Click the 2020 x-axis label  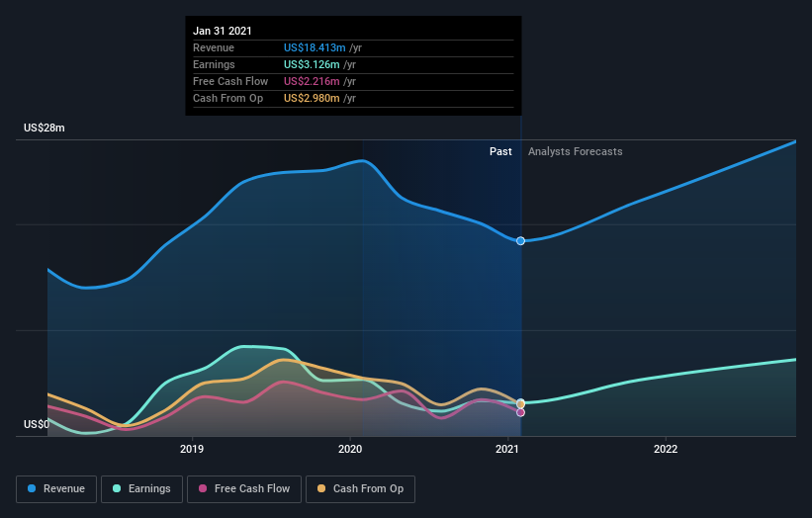click(x=350, y=449)
